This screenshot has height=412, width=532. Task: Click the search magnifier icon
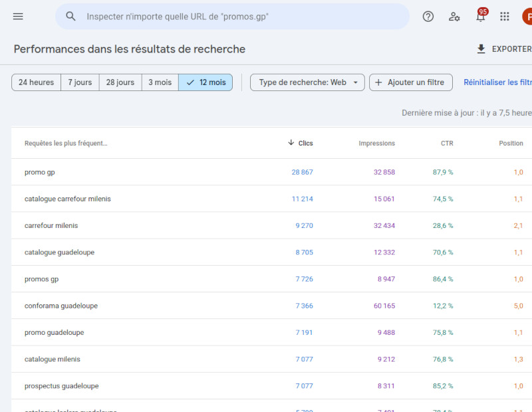[71, 17]
